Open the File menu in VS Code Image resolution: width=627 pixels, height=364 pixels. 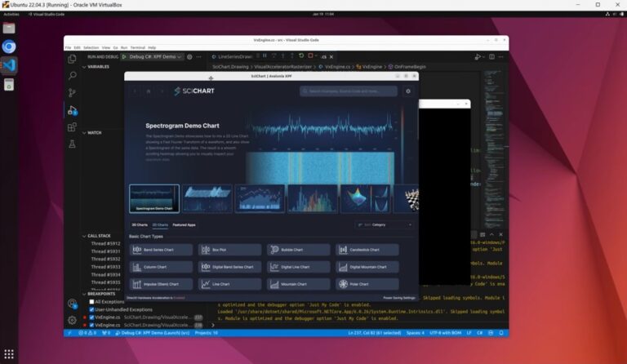point(68,47)
